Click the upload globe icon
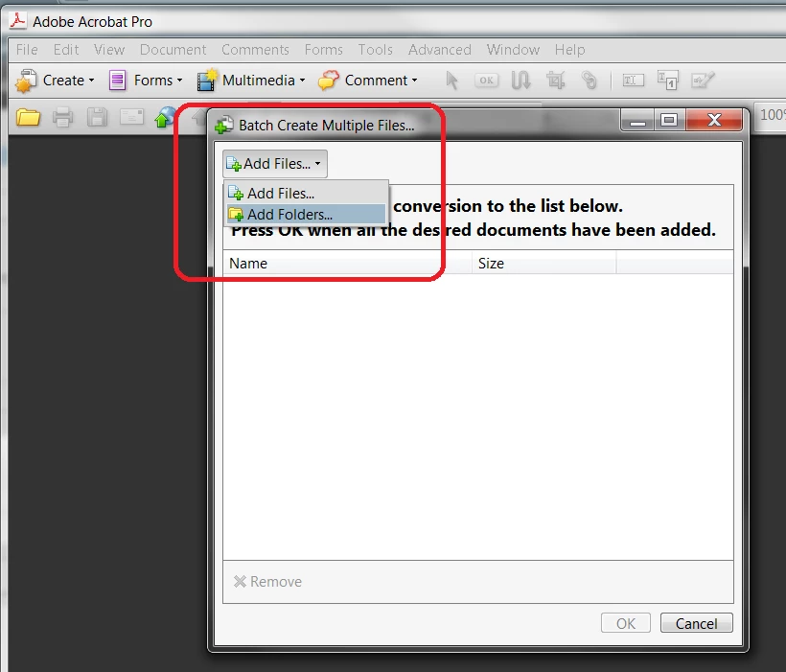The height and width of the screenshot is (672, 786). pyautogui.click(x=165, y=118)
